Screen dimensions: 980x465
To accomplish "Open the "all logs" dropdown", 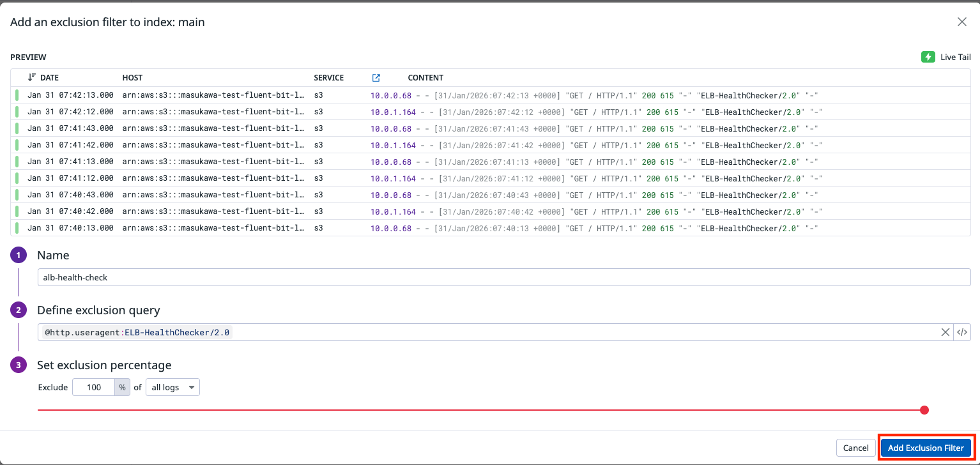I will coord(172,387).
